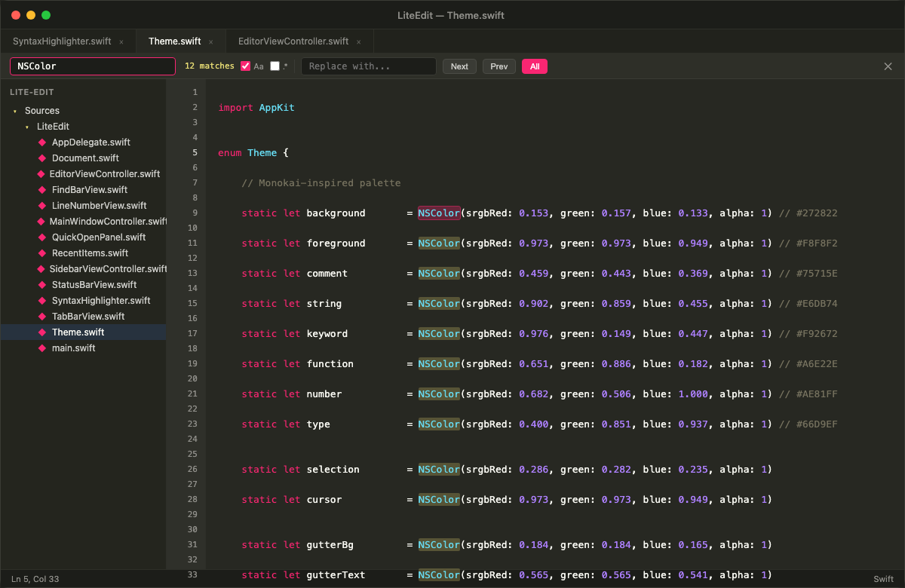
Task: Click the diamond icon beside EditorViewController.swift in sidebar
Action: point(41,173)
